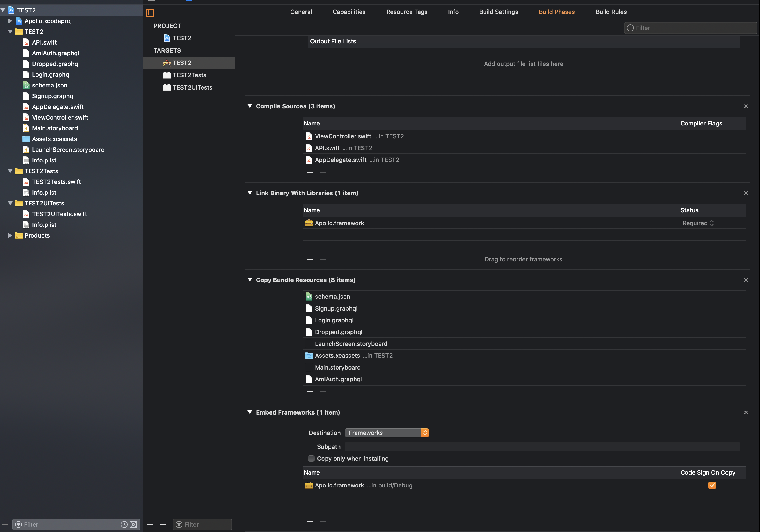Expand Apollo.xcodeproj in the navigator
The width and height of the screenshot is (760, 532).
pyautogui.click(x=10, y=21)
